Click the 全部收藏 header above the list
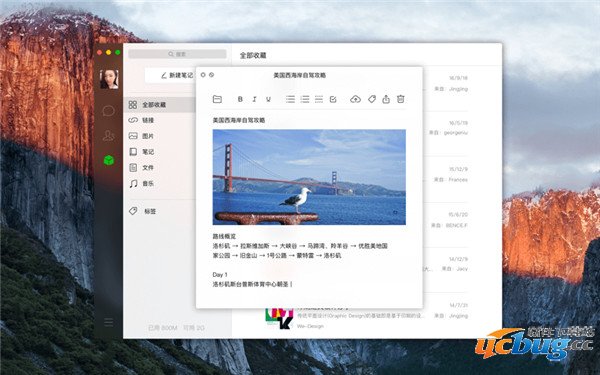The width and height of the screenshot is (600, 375). tap(253, 55)
